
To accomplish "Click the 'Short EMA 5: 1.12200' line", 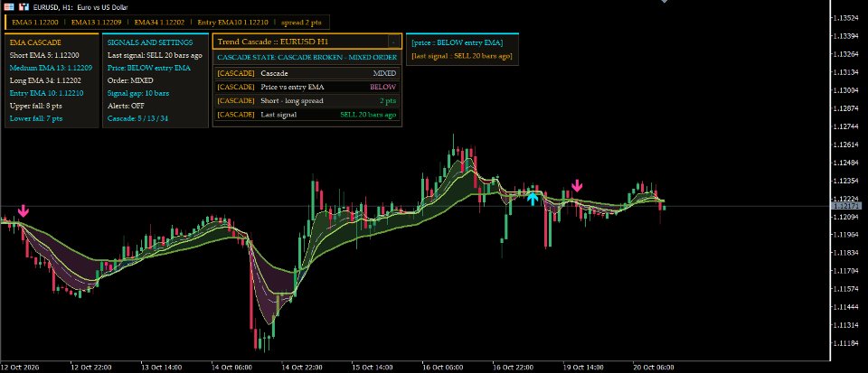I will coord(44,55).
